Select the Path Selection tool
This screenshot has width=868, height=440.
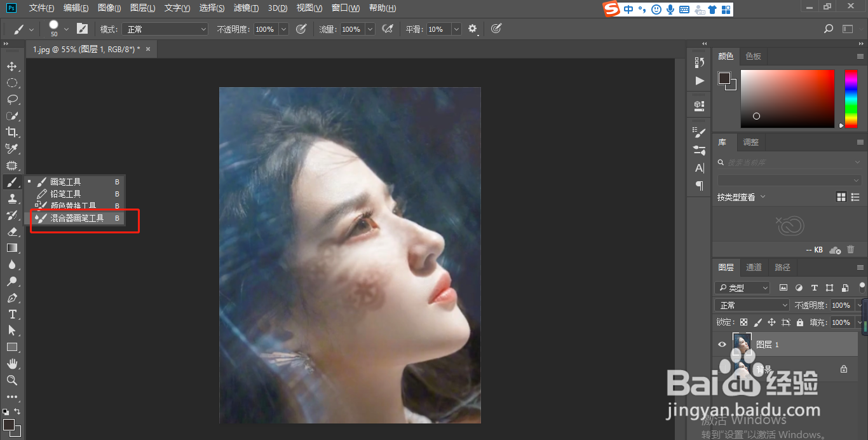tap(11, 331)
